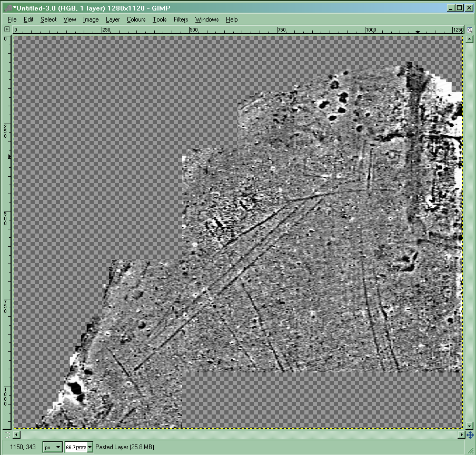Toggle zoom-on-resize magnifier icon at top right
The image size is (476, 455).
tap(470, 30)
